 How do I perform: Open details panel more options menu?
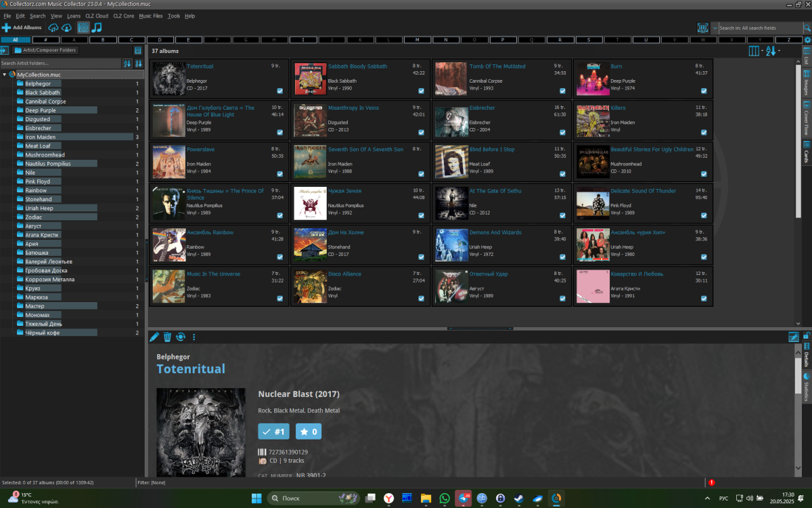coord(194,337)
